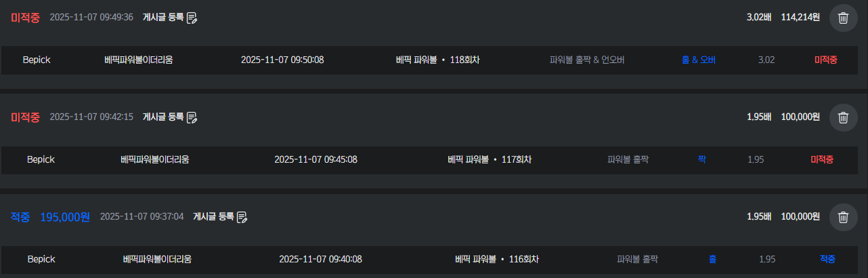Select the blue 짝 pick in the 117회차 row

pyautogui.click(x=702, y=159)
